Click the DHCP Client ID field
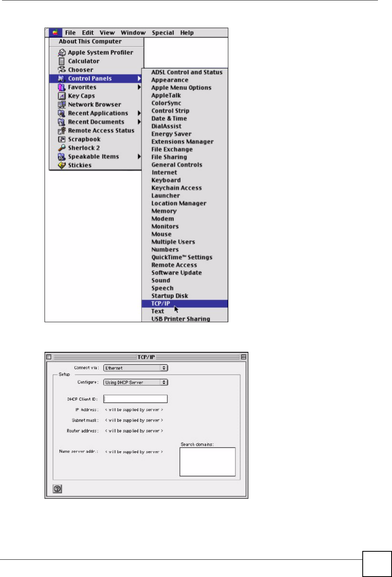This screenshot has height=577, width=392. [136, 399]
